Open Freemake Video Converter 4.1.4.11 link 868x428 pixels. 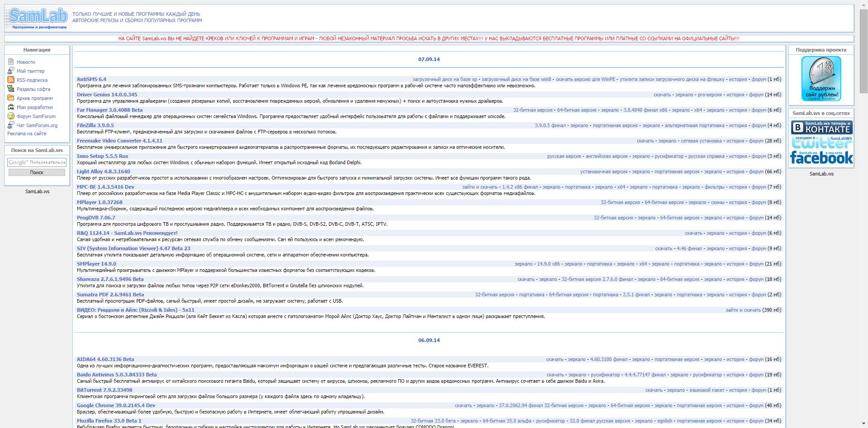(x=119, y=141)
